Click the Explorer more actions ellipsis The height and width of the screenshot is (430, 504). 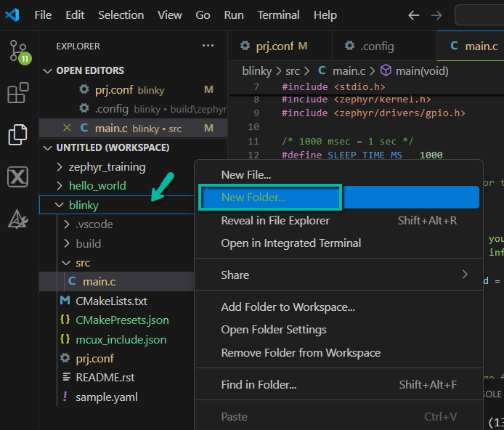208,46
